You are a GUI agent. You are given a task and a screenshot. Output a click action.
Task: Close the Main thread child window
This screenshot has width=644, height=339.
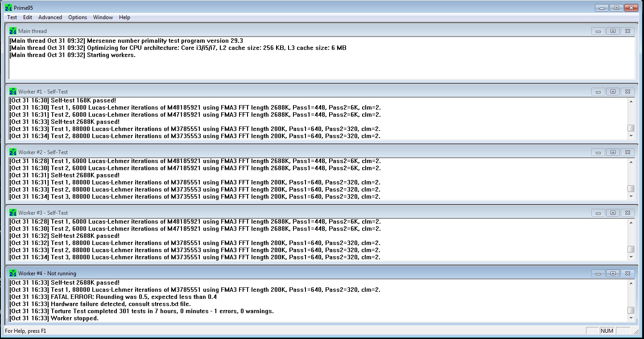(627, 31)
